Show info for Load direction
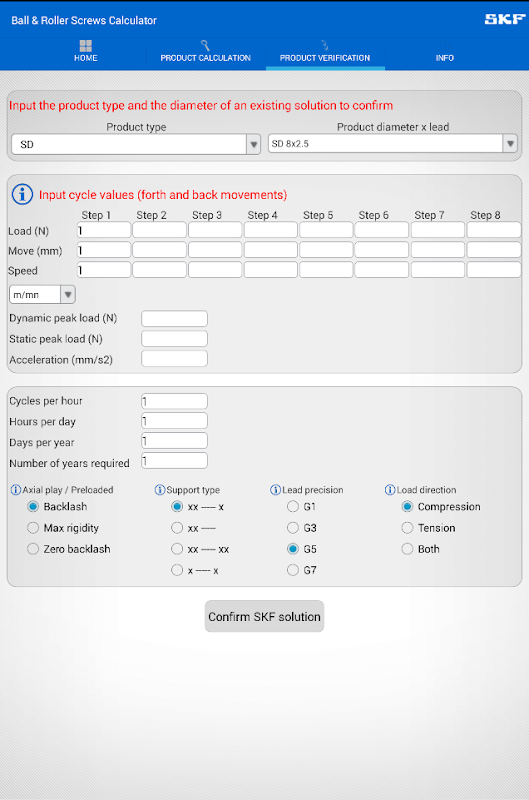Image resolution: width=529 pixels, height=800 pixels. coord(390,490)
